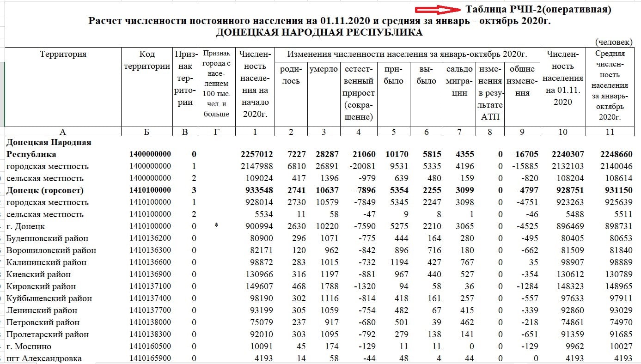Select the rural population value 109024
Screen dimensions: 641x364
coord(259,178)
